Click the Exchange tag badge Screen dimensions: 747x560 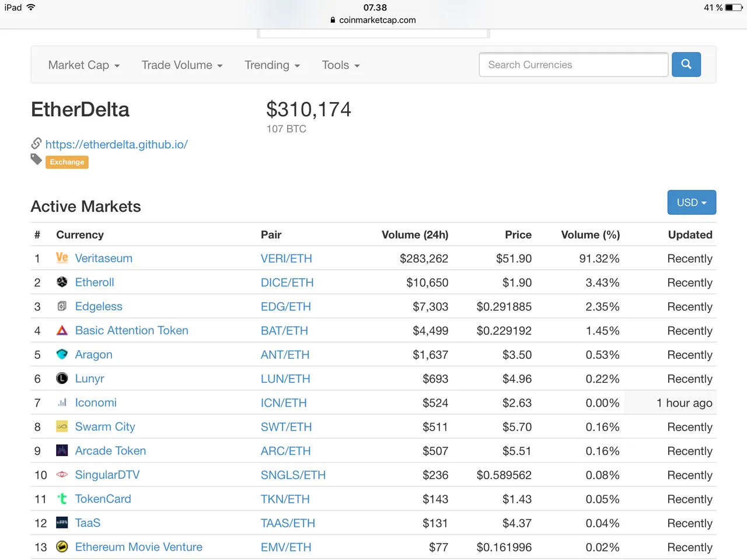pos(67,162)
